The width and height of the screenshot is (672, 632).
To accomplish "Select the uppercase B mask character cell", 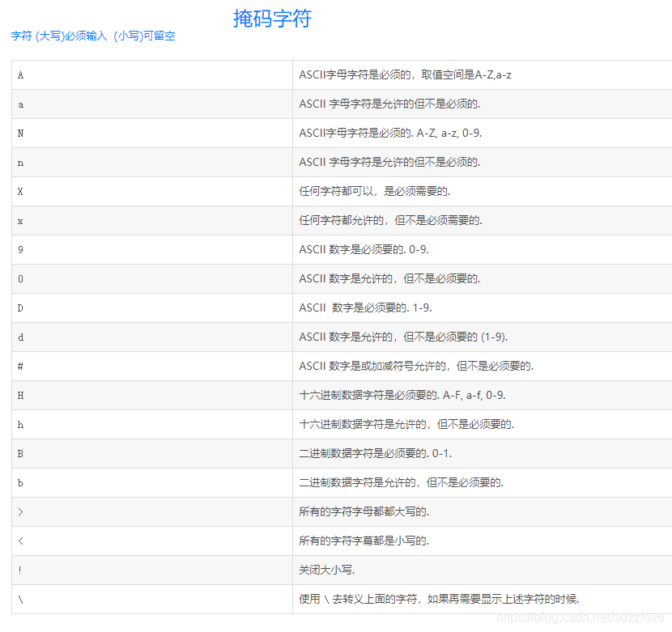I will click(152, 454).
